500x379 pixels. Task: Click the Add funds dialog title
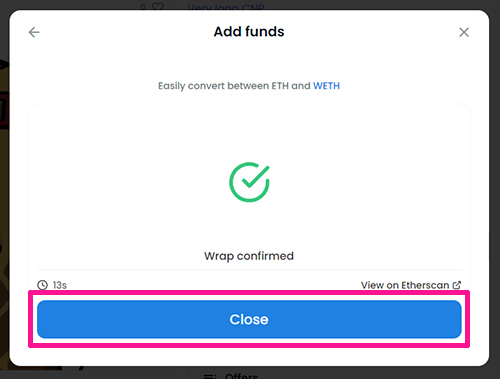(x=249, y=32)
